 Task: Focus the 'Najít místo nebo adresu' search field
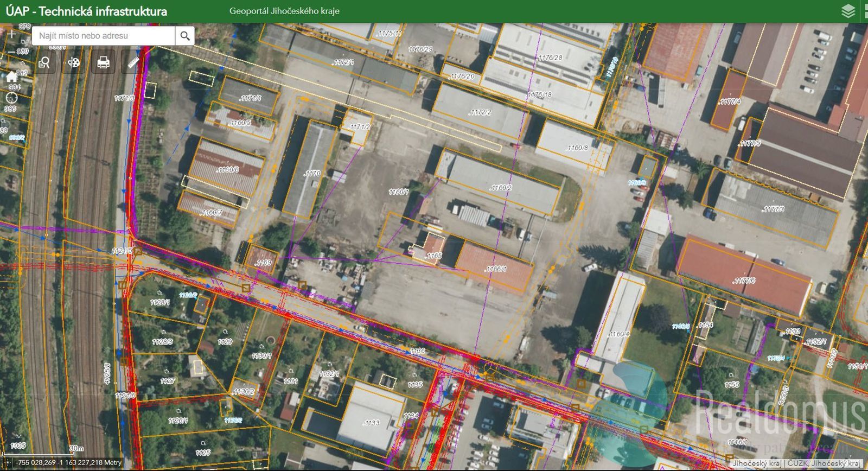coord(103,36)
